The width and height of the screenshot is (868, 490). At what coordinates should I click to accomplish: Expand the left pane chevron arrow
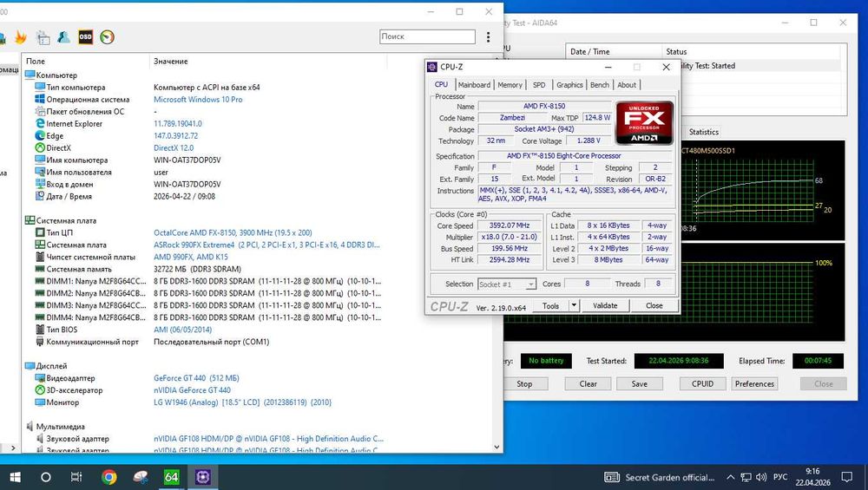13,448
